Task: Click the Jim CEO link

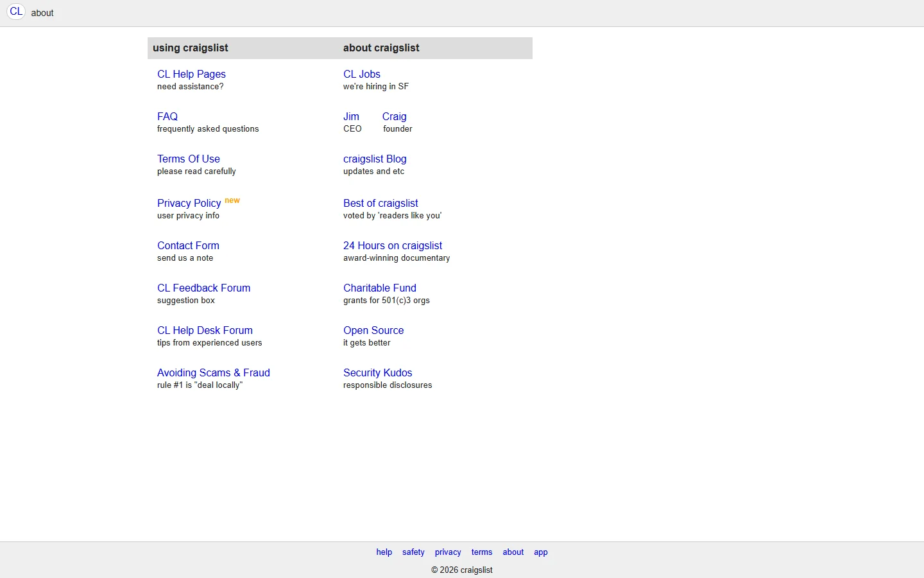Action: pos(351,117)
